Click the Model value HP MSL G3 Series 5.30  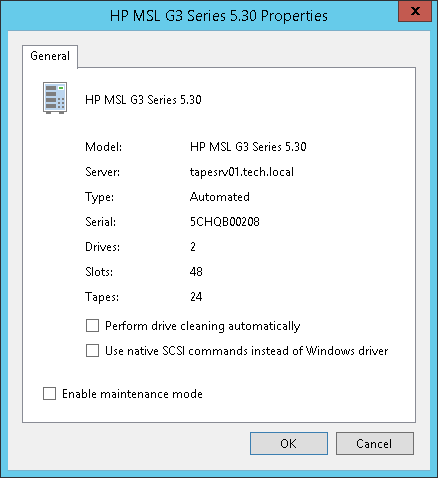pos(248,147)
